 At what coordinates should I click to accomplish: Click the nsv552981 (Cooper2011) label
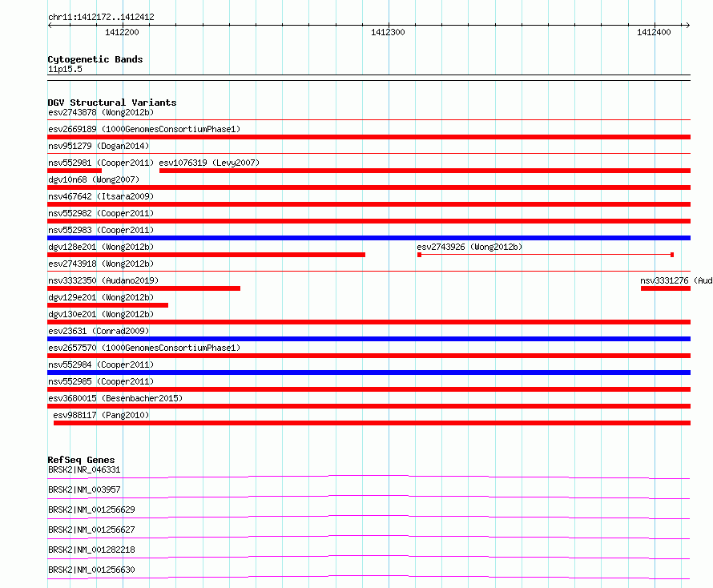tap(101, 163)
